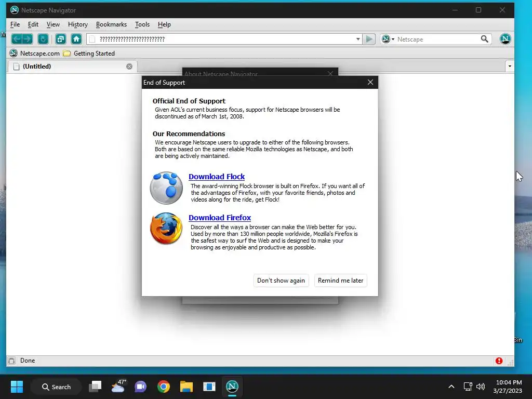Image resolution: width=532 pixels, height=399 pixels.
Task: Click the Download Flock link
Action: click(217, 177)
